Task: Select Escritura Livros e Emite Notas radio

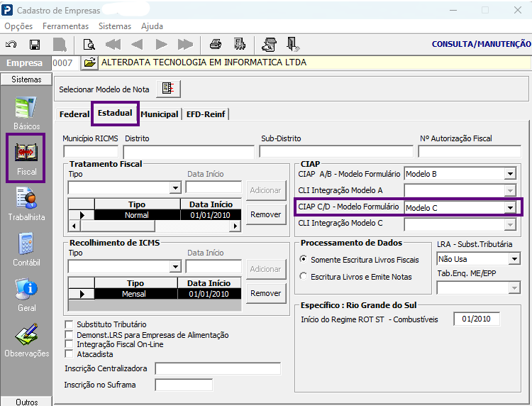Action: (304, 277)
